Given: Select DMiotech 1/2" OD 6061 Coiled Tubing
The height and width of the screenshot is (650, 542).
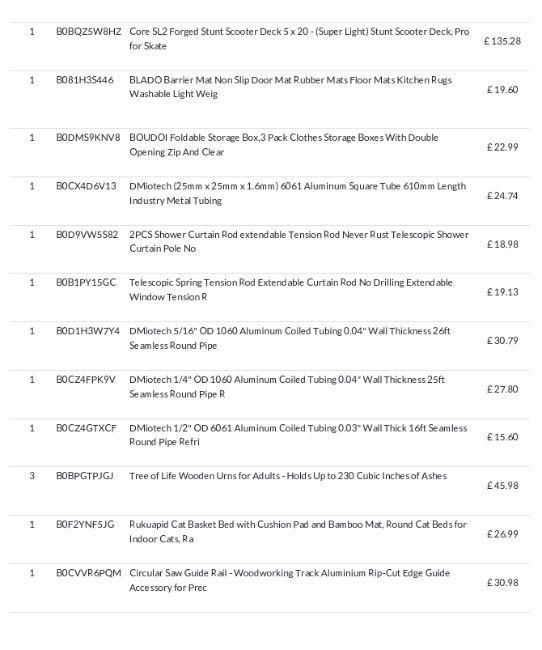Looking at the screenshot, I should coord(298,435).
